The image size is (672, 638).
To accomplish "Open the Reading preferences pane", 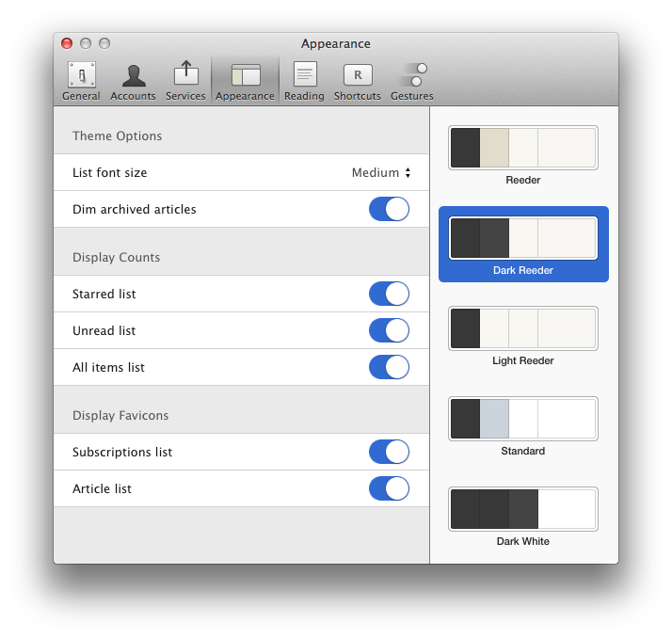I will click(x=304, y=81).
